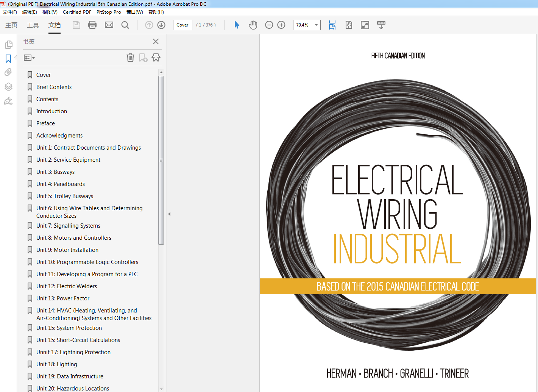Select the Introduction bookmark
The image size is (538, 392).
(x=51, y=111)
